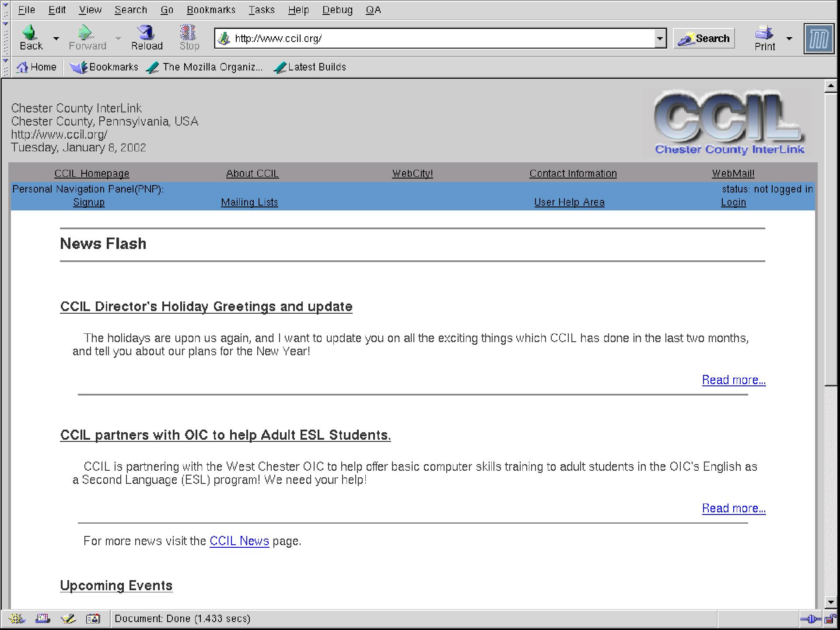Open Address Book from the status bar icon
The width and height of the screenshot is (840, 630).
click(x=93, y=619)
